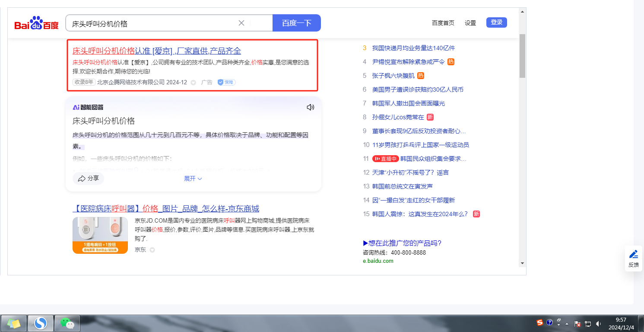Click the Sogou input method tray icon
The image size is (644, 332).
[x=539, y=322]
